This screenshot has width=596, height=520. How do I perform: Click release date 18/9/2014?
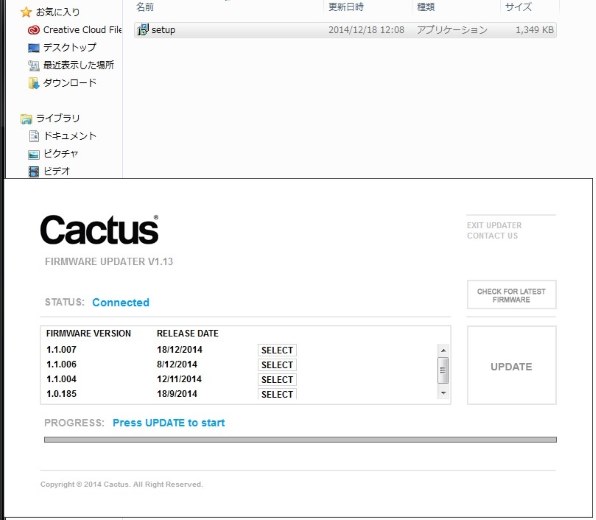pos(177,393)
